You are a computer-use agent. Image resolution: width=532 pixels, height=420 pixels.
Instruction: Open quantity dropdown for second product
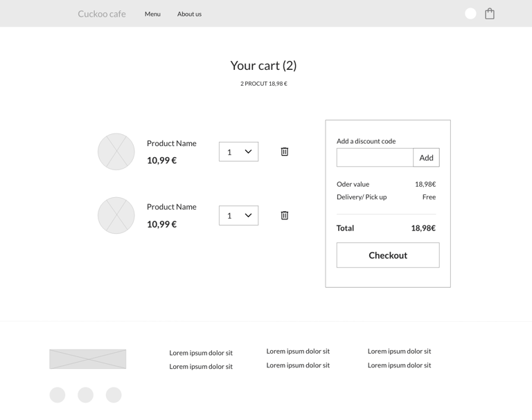click(x=238, y=215)
